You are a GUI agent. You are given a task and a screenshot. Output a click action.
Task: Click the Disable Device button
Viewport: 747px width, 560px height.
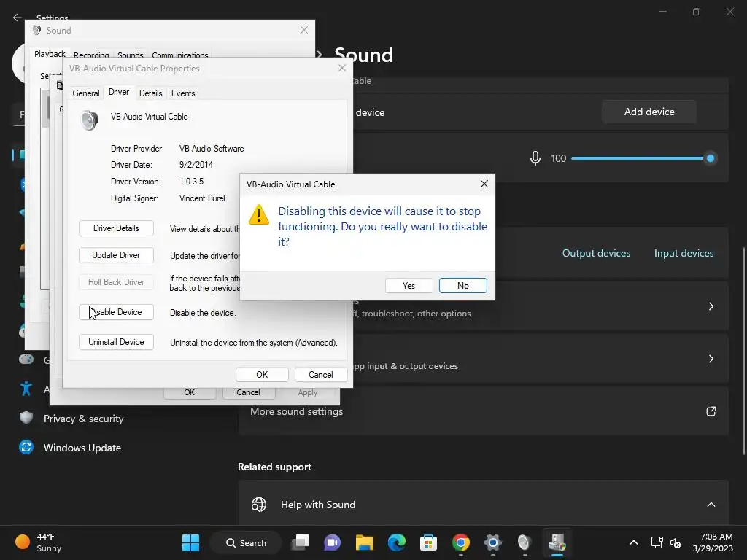coord(116,312)
